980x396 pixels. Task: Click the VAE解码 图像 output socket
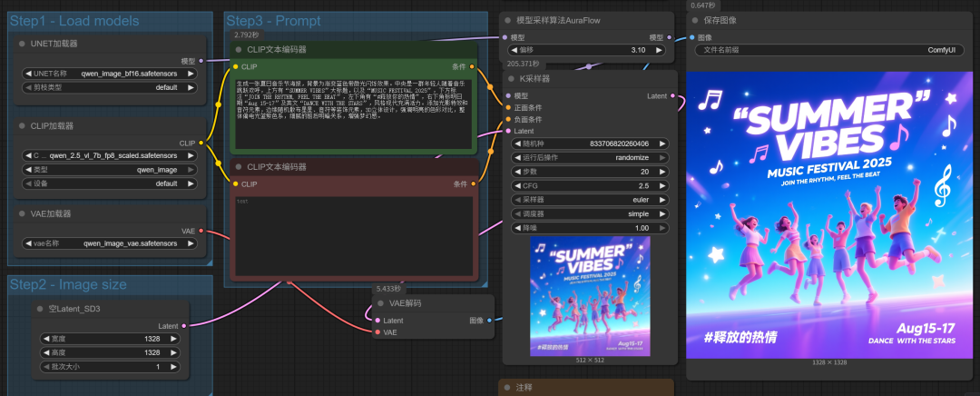point(489,321)
